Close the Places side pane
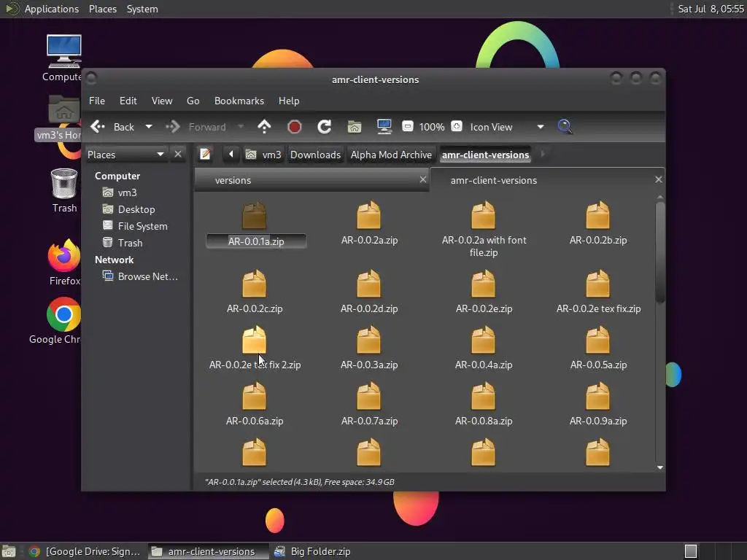 coord(178,155)
